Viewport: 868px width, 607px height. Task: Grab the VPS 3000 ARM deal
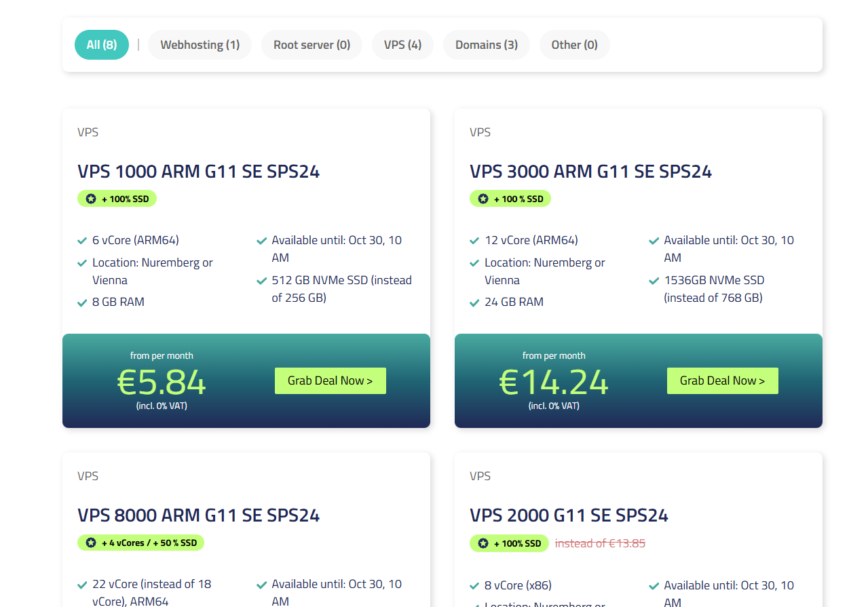723,380
